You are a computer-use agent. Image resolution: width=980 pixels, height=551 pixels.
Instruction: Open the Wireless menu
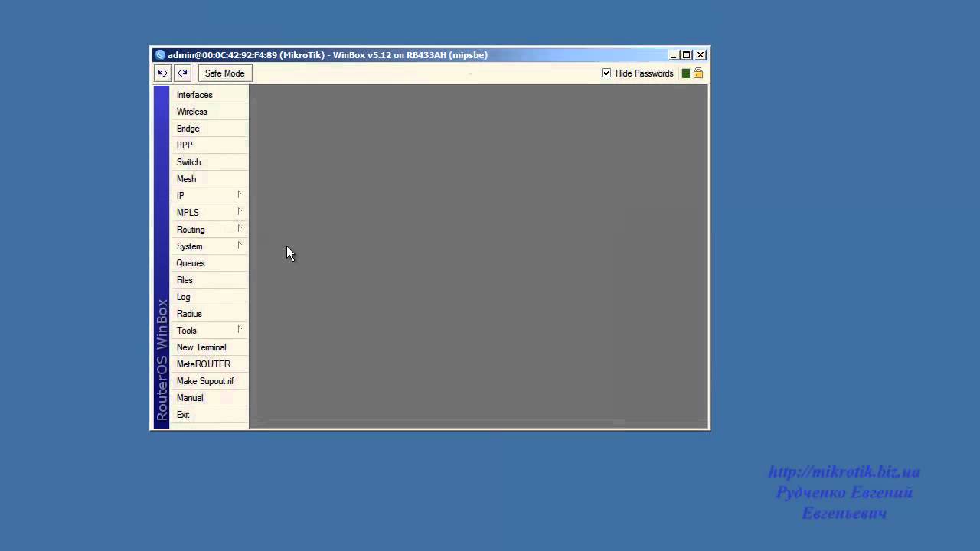[209, 112]
